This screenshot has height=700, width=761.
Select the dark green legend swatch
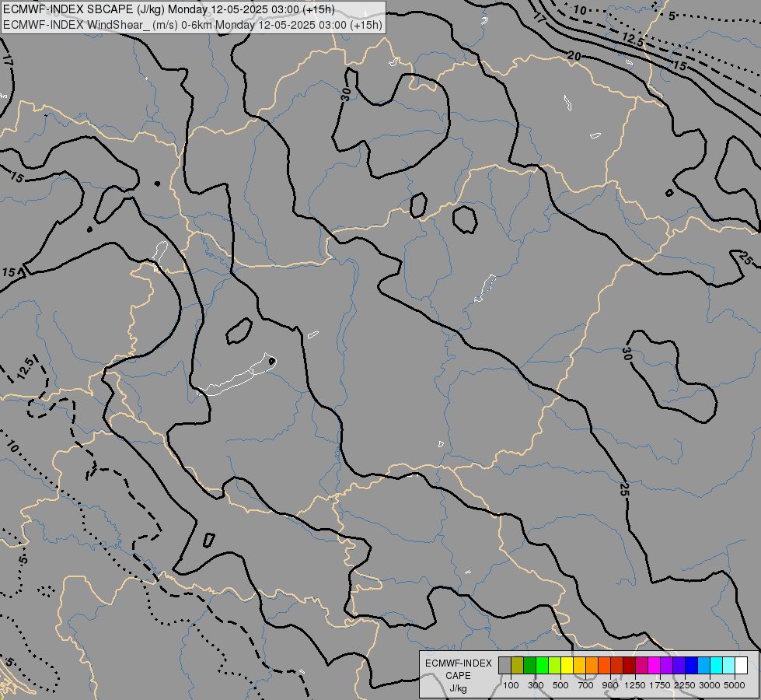tap(530, 665)
